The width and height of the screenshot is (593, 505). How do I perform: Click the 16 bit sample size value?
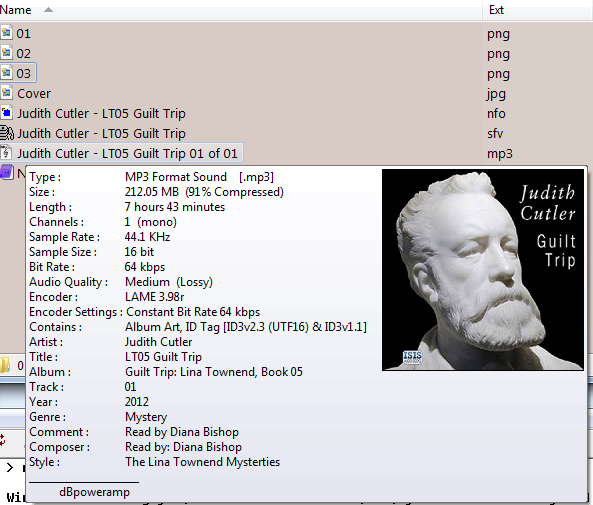[139, 252]
